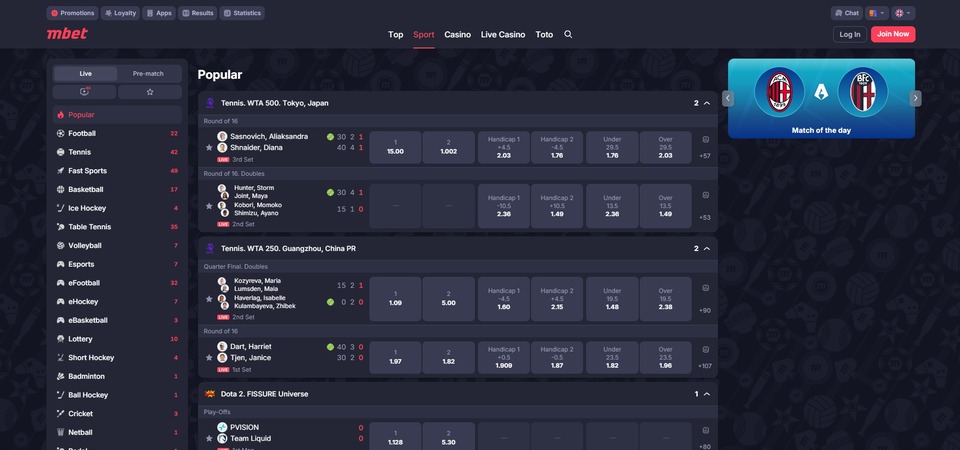Viewport: 960px width, 450px height.
Task: Open the Football sport category
Action: [x=118, y=133]
